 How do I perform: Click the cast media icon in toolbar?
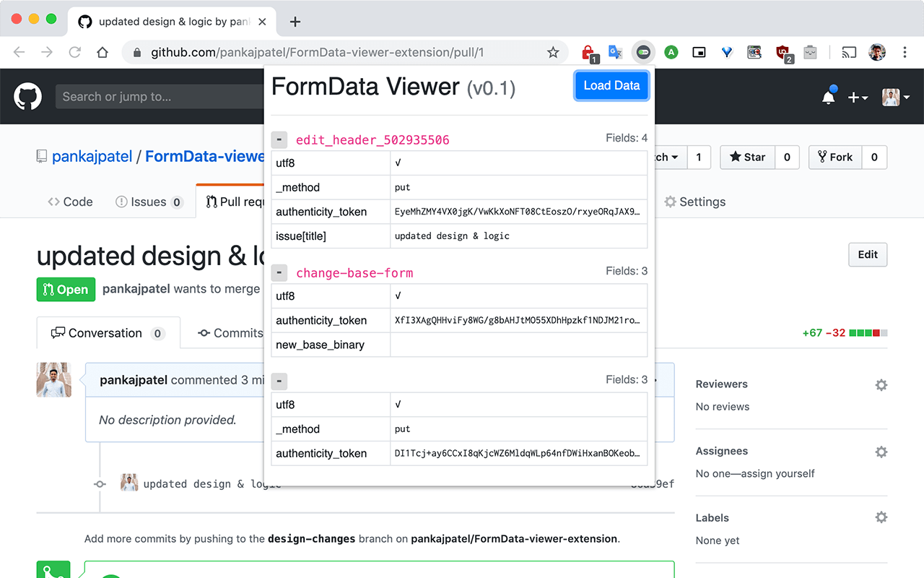click(850, 52)
